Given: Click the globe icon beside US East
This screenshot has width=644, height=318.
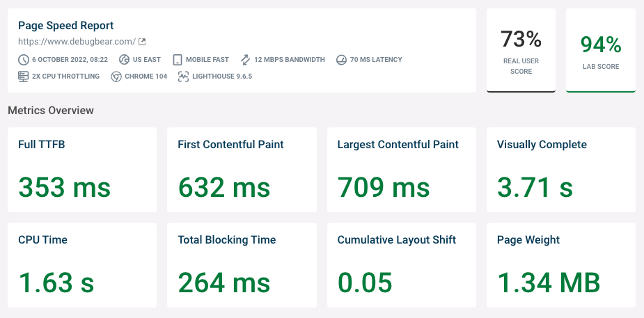Looking at the screenshot, I should 125,60.
